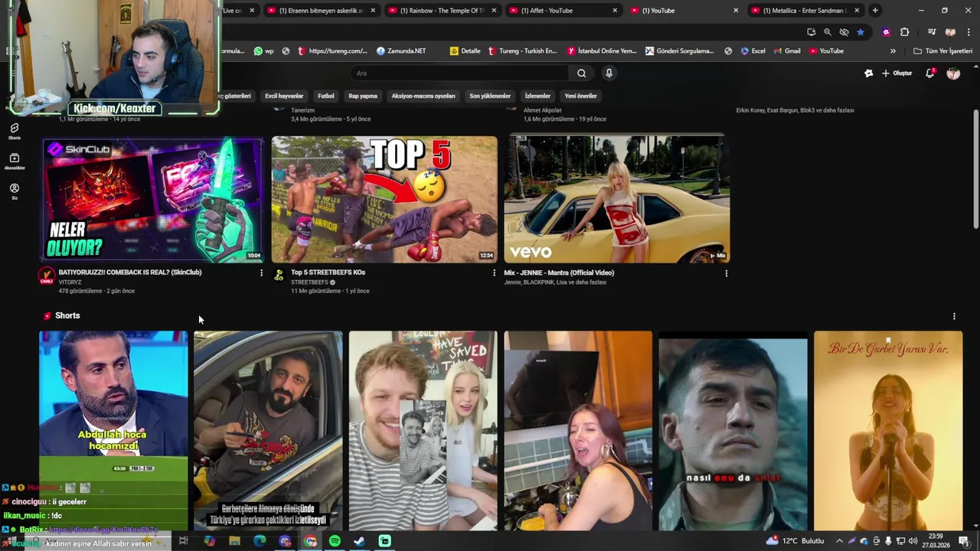Open Shorts shelf three-dot menu
This screenshot has height=551, width=980.
click(954, 316)
